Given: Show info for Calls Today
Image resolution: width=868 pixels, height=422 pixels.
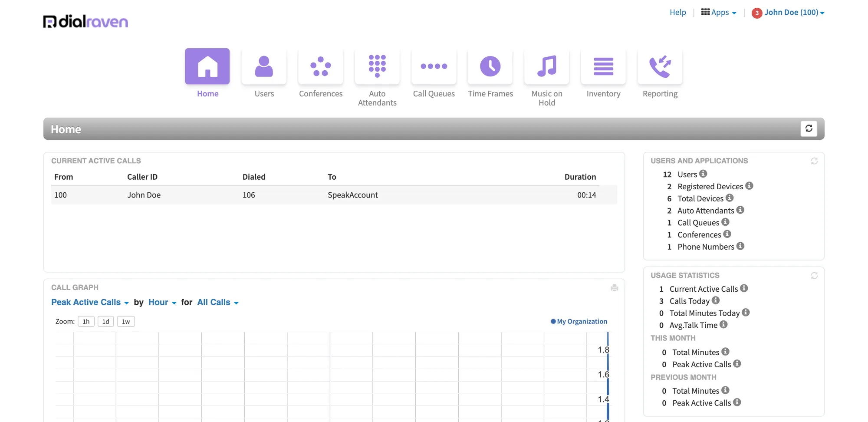Looking at the screenshot, I should click(716, 300).
